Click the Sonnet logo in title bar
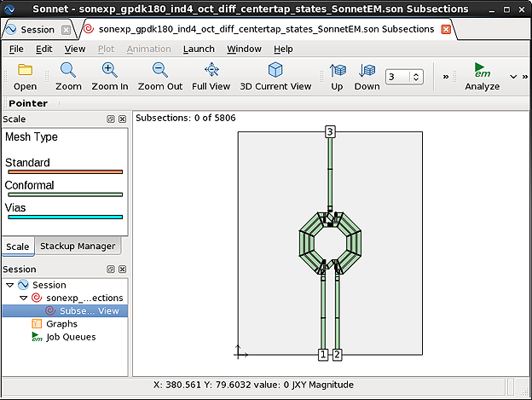 [9, 9]
